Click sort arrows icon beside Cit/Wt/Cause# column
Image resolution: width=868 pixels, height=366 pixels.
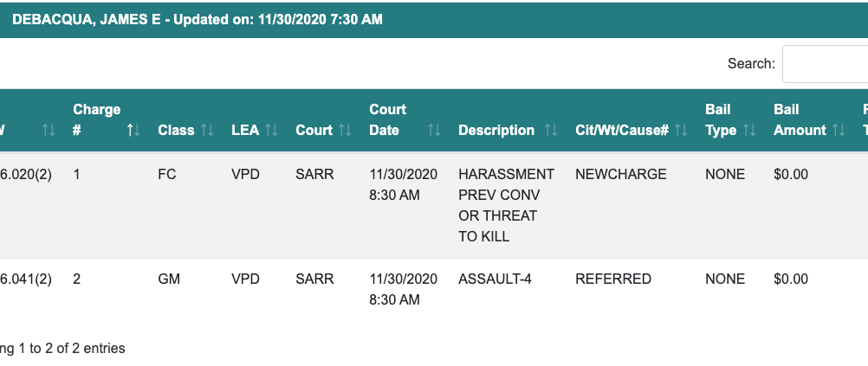click(681, 131)
